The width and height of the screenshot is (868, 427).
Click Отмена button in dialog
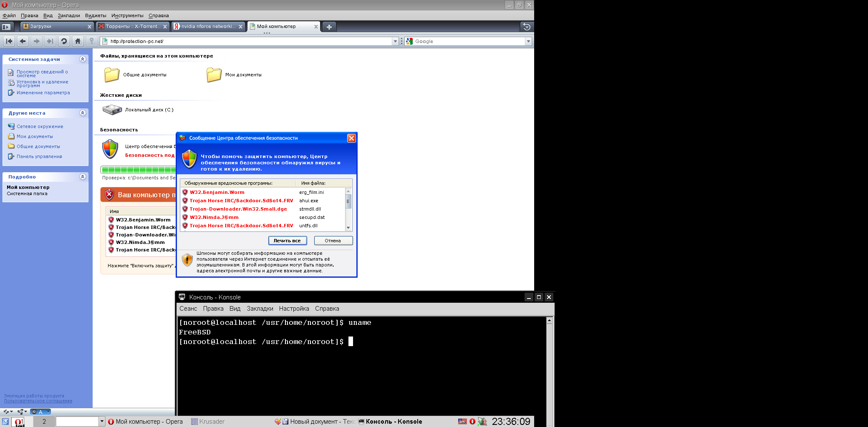(x=333, y=241)
